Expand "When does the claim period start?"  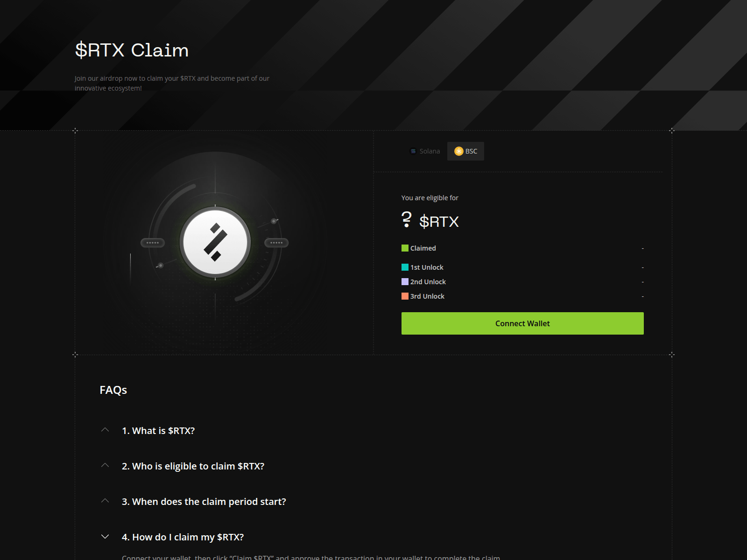click(204, 501)
